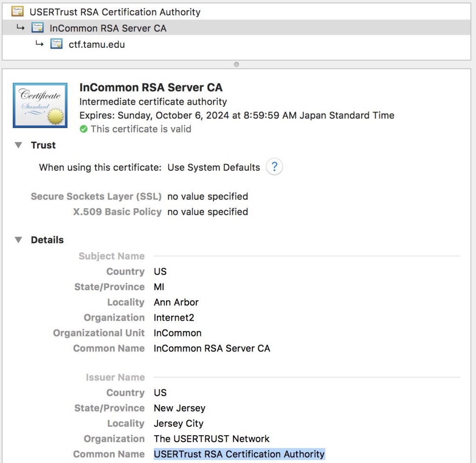Collapse the Trust section triangle
476x463 pixels.
tap(19, 145)
